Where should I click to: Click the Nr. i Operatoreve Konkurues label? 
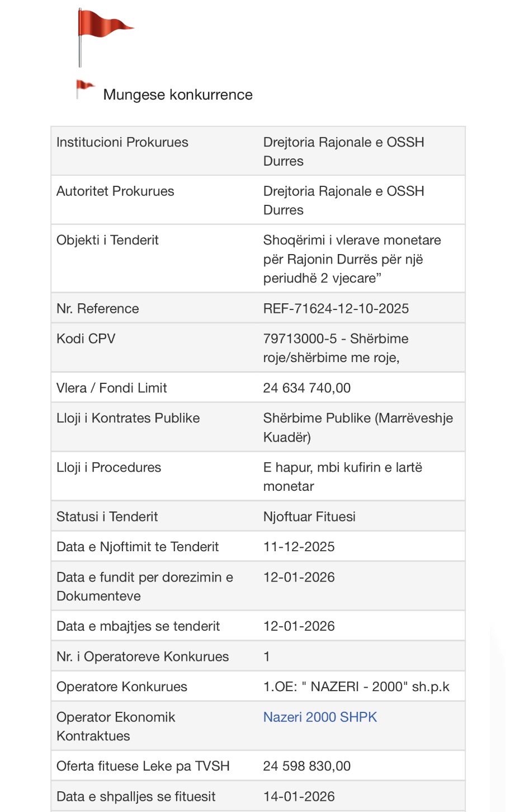click(143, 656)
